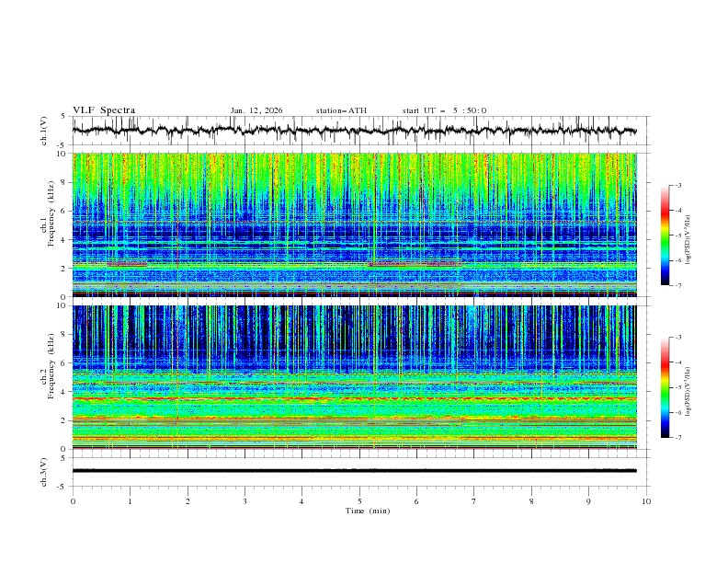This screenshot has height=563, width=728.
Task: Click the time axis tick label "5"
Action: tap(359, 501)
